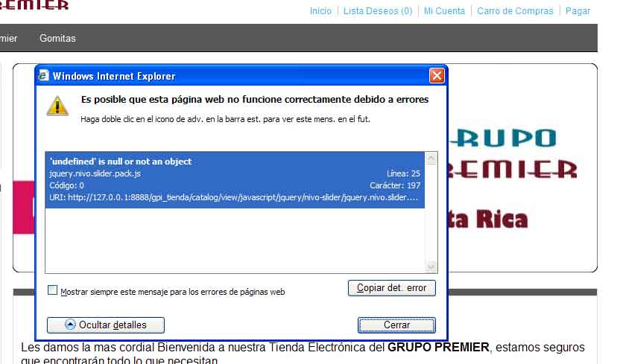Click the Copiar det. error button

pyautogui.click(x=392, y=288)
